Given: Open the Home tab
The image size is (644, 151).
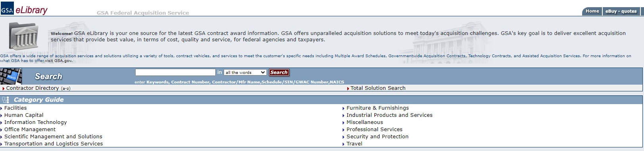Looking at the screenshot, I should (592, 11).
